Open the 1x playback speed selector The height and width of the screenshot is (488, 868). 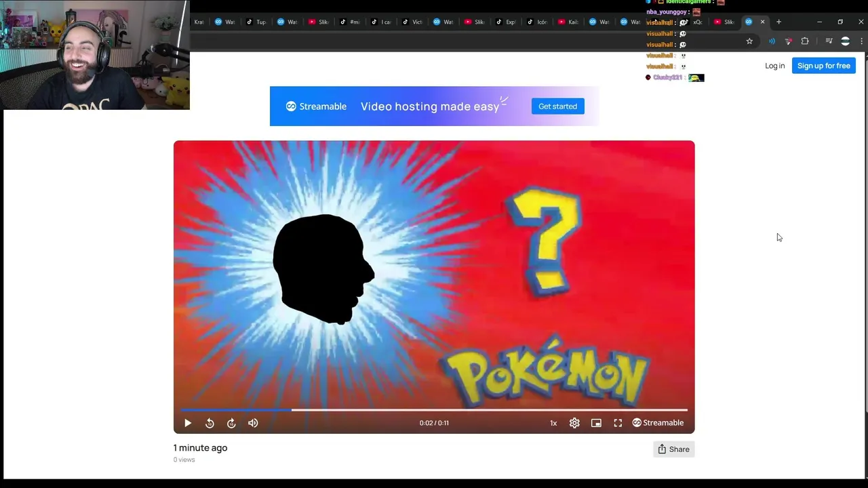click(x=553, y=423)
